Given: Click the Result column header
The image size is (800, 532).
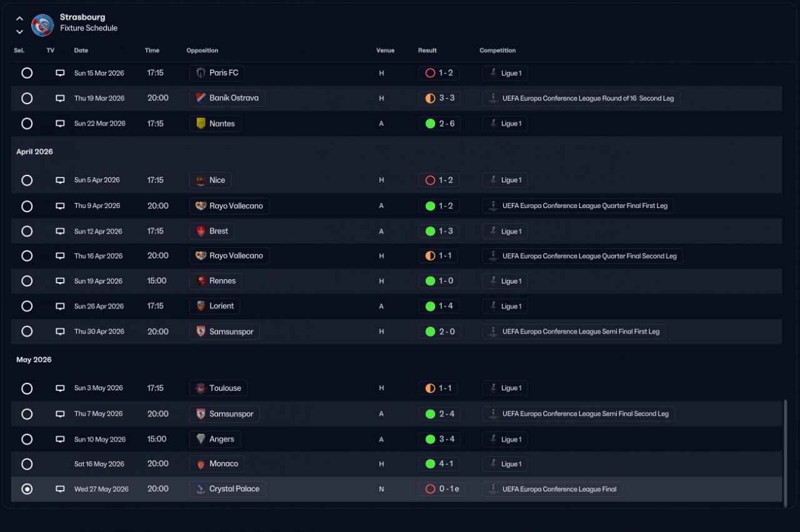Looking at the screenshot, I should pyautogui.click(x=427, y=51).
